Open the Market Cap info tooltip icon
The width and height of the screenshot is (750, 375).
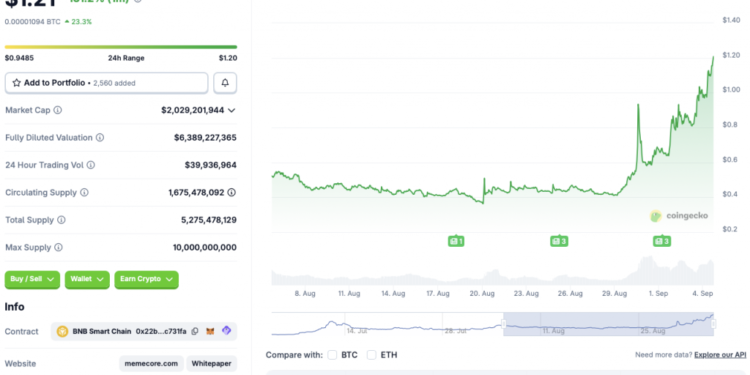click(x=57, y=110)
